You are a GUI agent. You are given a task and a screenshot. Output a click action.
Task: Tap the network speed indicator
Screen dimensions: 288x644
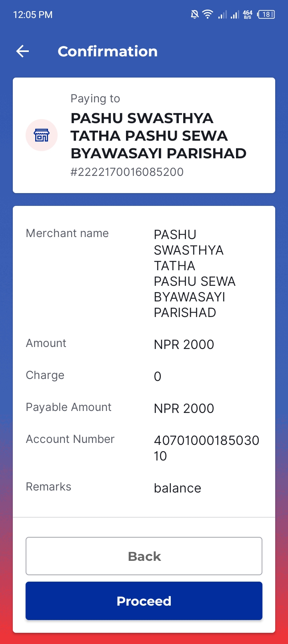[x=248, y=15]
